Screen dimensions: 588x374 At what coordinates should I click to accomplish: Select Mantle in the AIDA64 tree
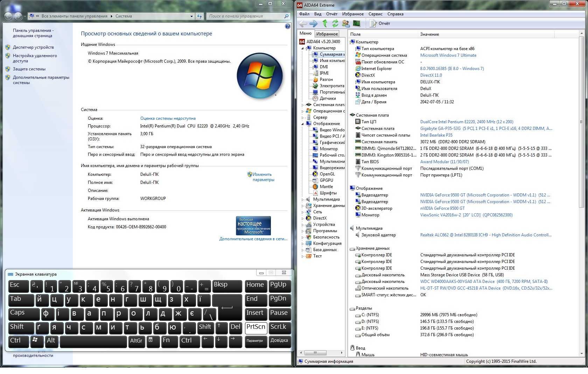[x=326, y=187]
